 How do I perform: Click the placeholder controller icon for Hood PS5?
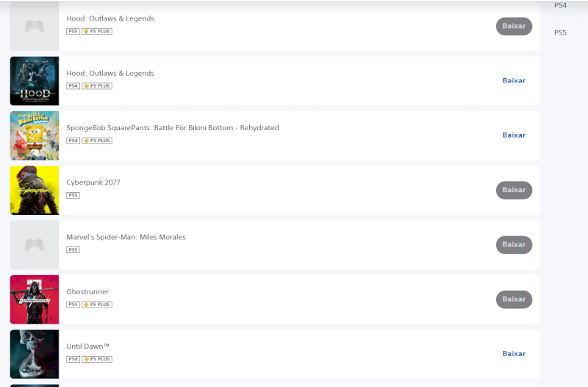tap(35, 26)
